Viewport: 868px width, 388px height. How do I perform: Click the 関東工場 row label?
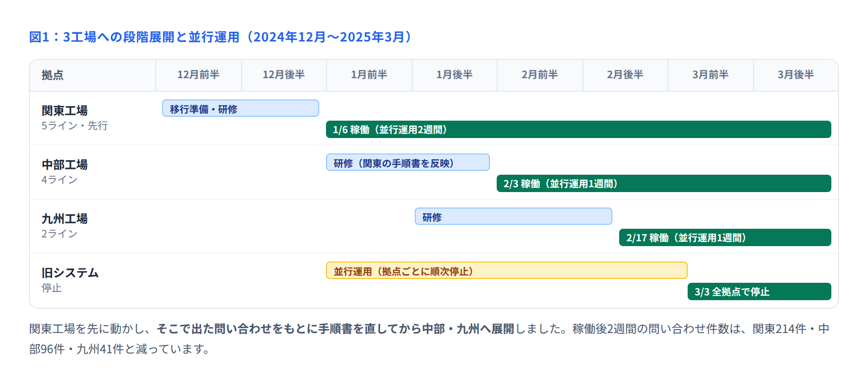(x=65, y=111)
